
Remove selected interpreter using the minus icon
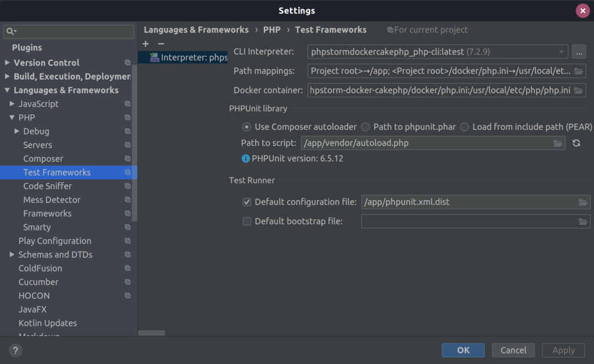point(160,43)
